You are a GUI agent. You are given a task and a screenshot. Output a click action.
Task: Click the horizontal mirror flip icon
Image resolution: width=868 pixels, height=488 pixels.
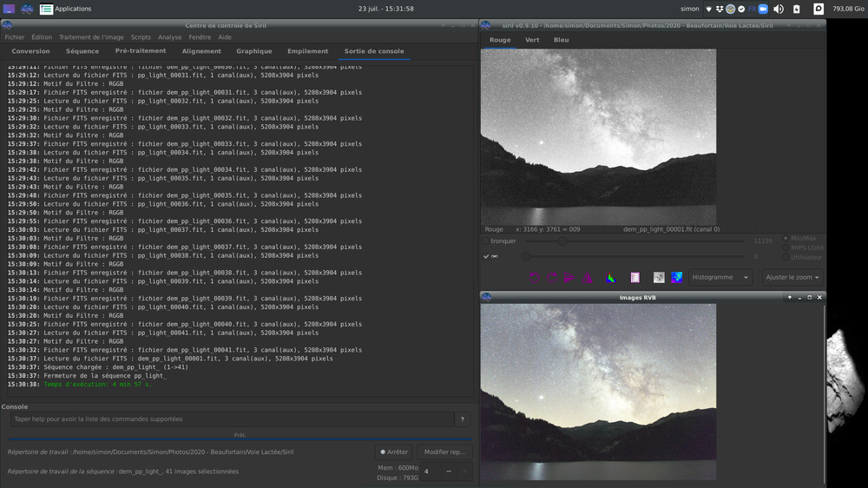tap(569, 278)
